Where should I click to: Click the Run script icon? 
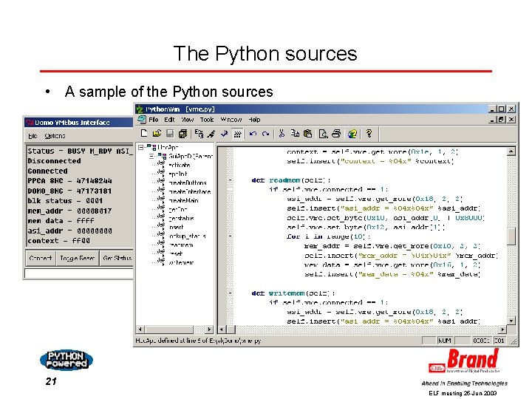point(211,134)
